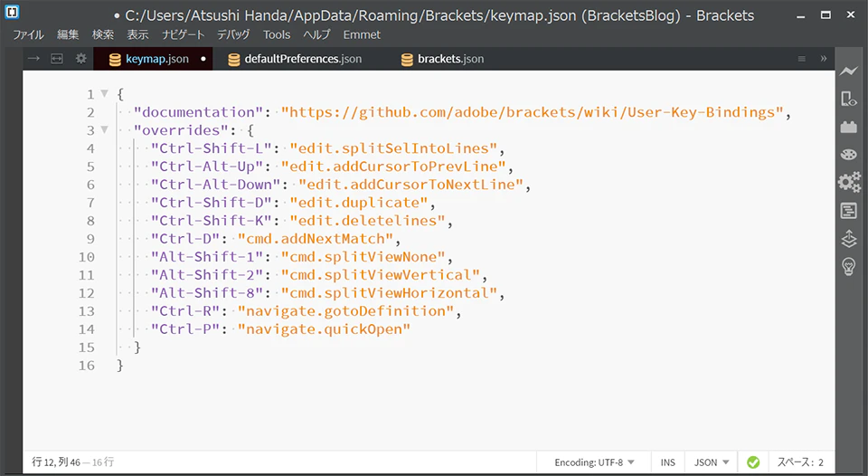Open the デバッグ menu
This screenshot has width=868, height=476.
point(233,34)
